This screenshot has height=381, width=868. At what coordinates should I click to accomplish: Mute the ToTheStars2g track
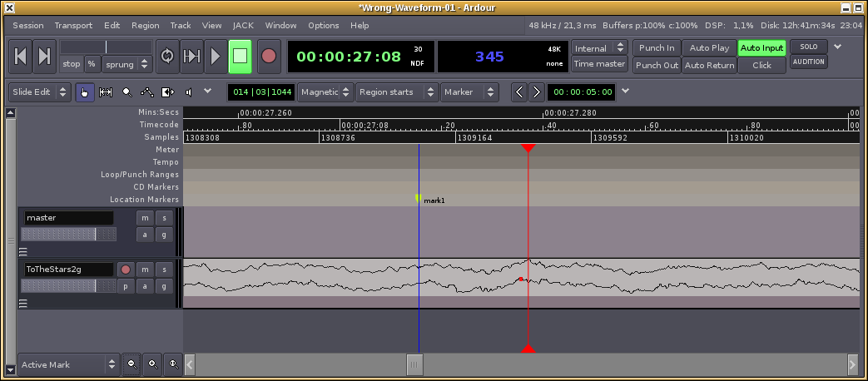pos(144,270)
